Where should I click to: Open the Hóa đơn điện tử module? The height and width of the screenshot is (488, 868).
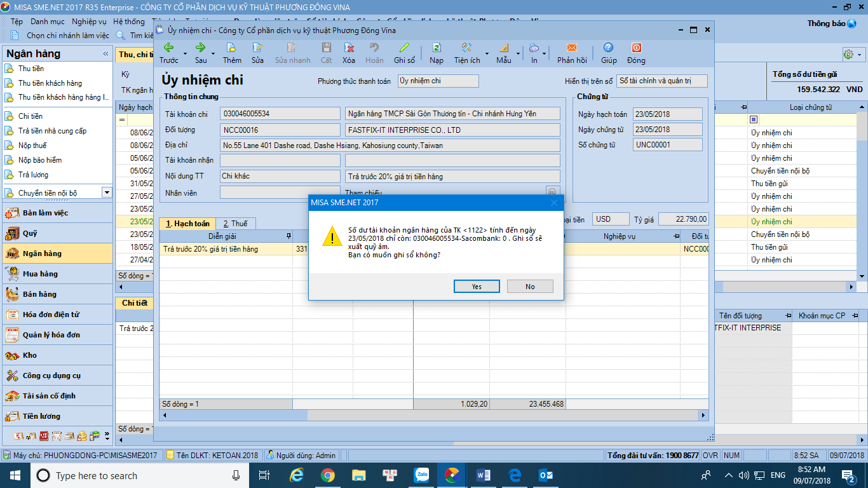click(x=58, y=315)
